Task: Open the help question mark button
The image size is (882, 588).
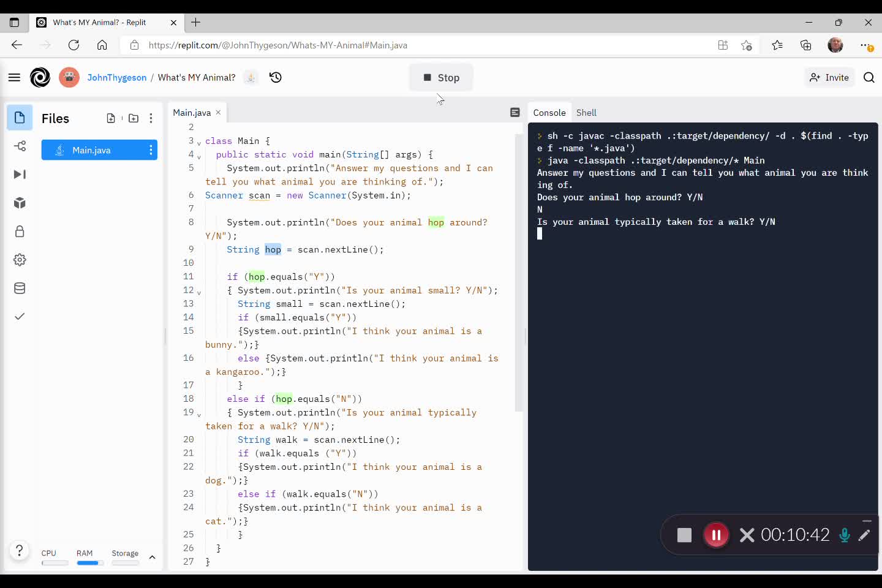Action: click(20, 551)
